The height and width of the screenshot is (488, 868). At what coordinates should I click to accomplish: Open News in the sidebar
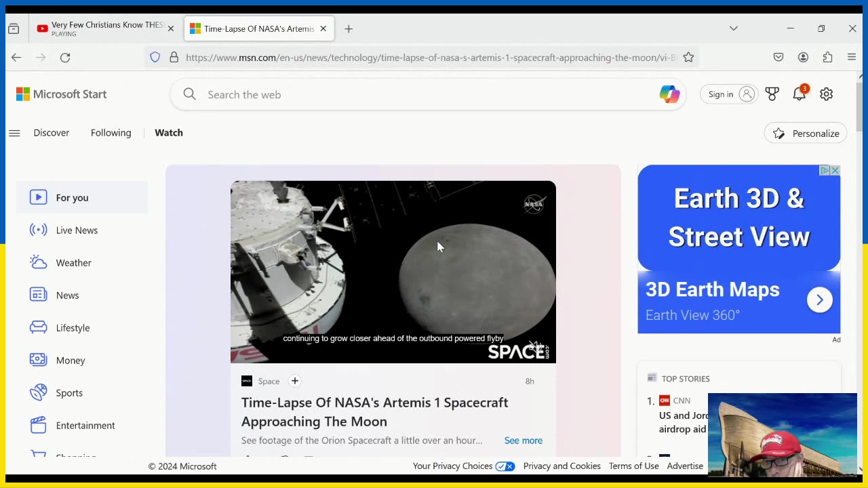click(82, 295)
